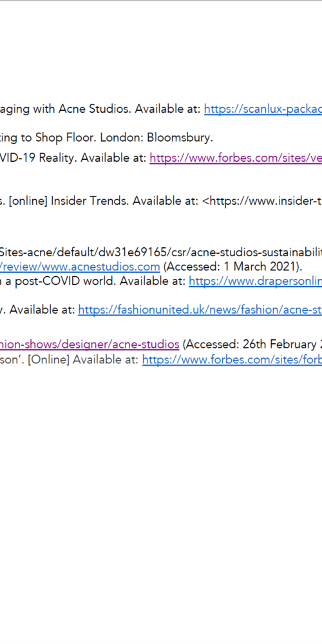Open the drapersonline hyperlink

click(x=256, y=281)
